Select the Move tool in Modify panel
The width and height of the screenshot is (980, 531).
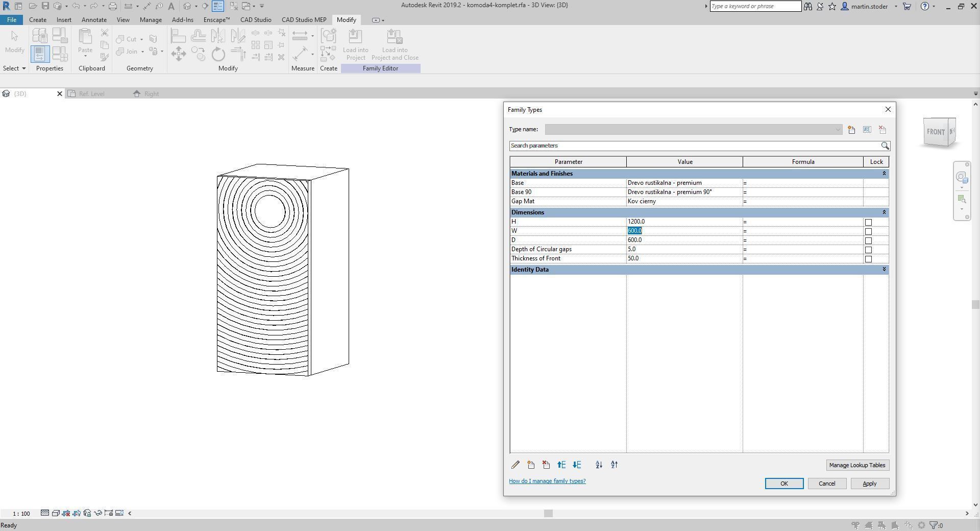click(x=179, y=54)
